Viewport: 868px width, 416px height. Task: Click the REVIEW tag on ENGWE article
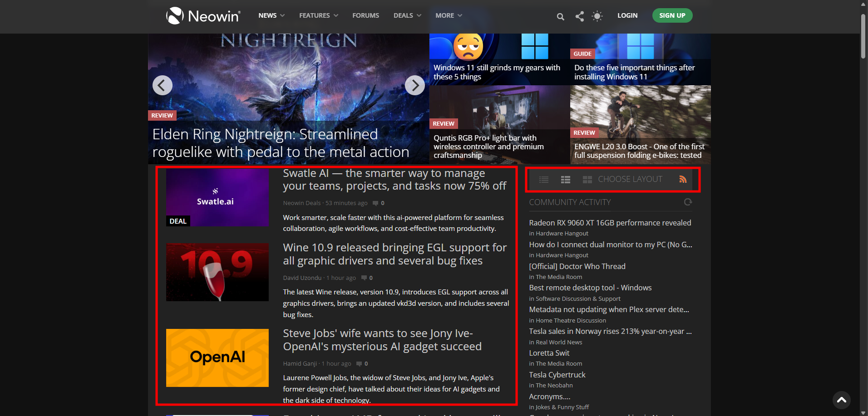tap(584, 133)
